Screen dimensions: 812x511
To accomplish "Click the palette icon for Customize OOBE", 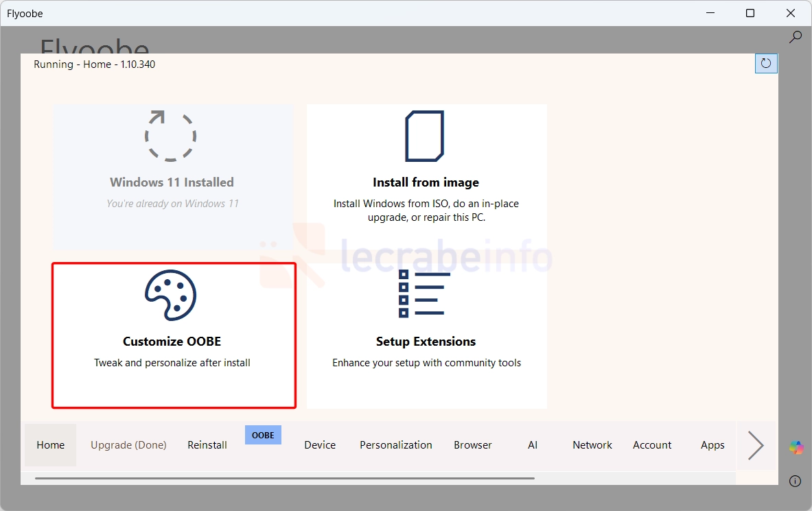I will click(170, 295).
